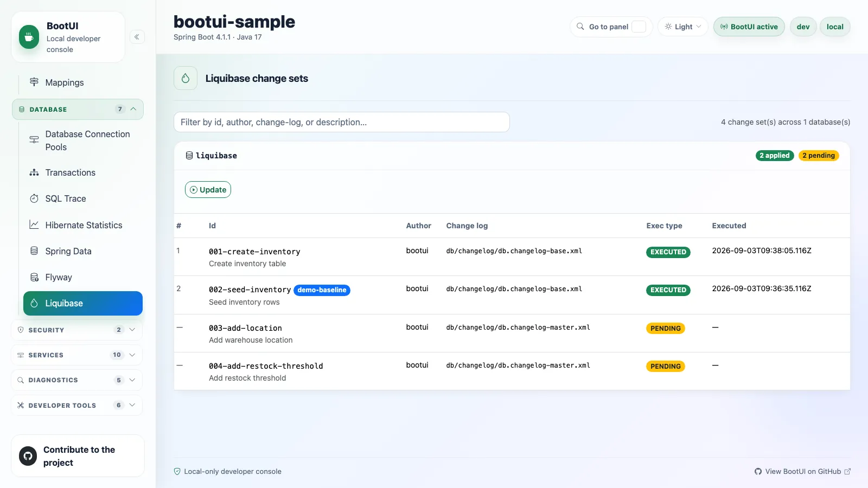This screenshot has width=868, height=488.
Task: Click the GitHub logo in Contribute card
Action: coord(28,456)
